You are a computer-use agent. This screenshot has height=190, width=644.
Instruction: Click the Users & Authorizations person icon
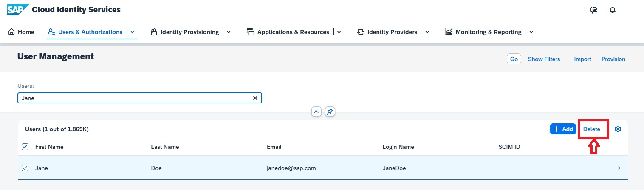click(x=51, y=32)
